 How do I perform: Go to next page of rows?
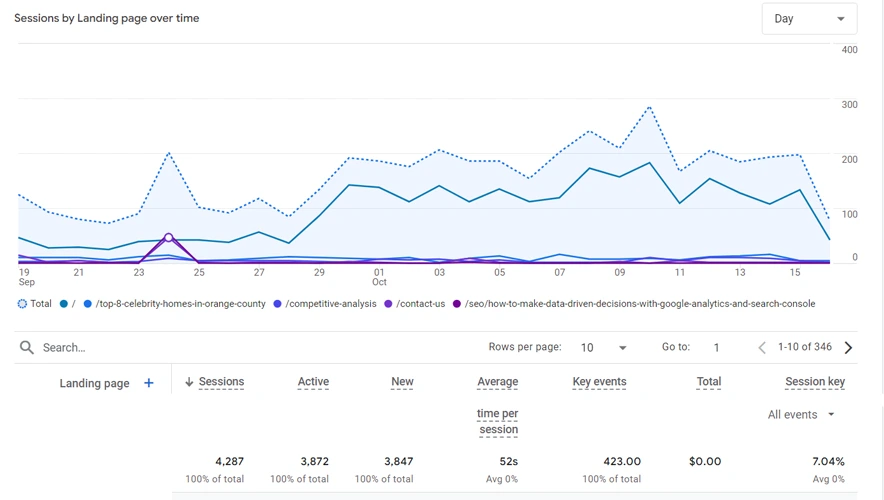coord(848,347)
